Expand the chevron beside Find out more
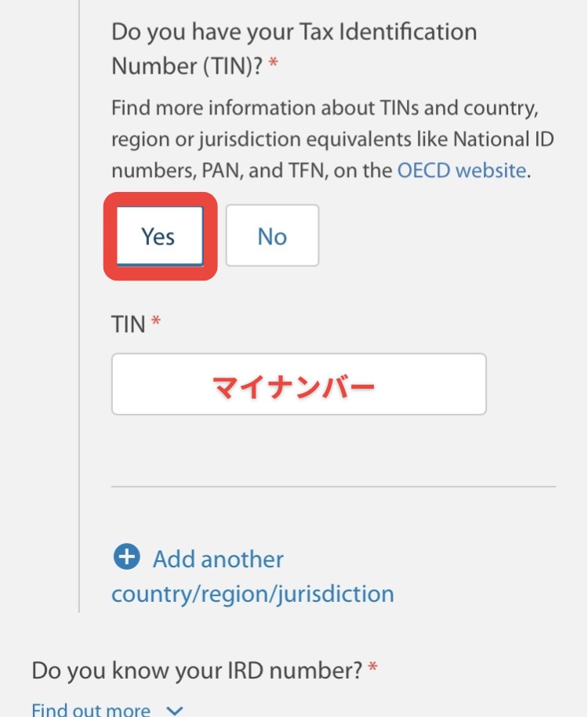588x717 pixels. pyautogui.click(x=175, y=710)
